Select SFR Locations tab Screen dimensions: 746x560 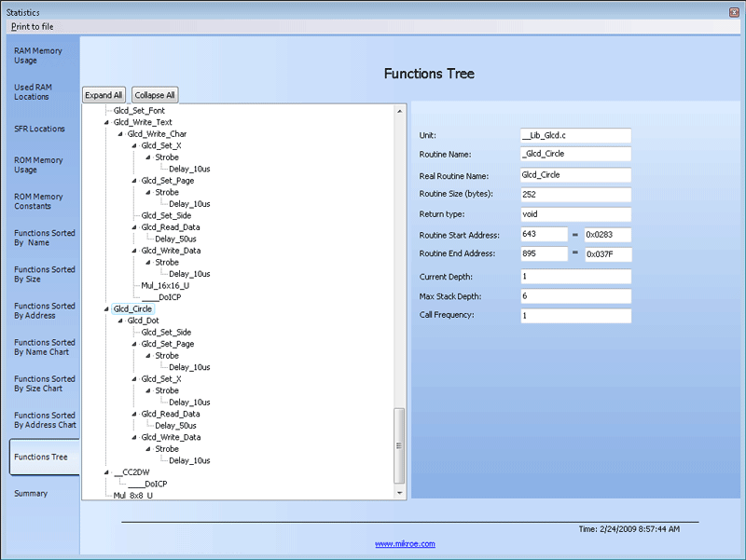(x=39, y=129)
